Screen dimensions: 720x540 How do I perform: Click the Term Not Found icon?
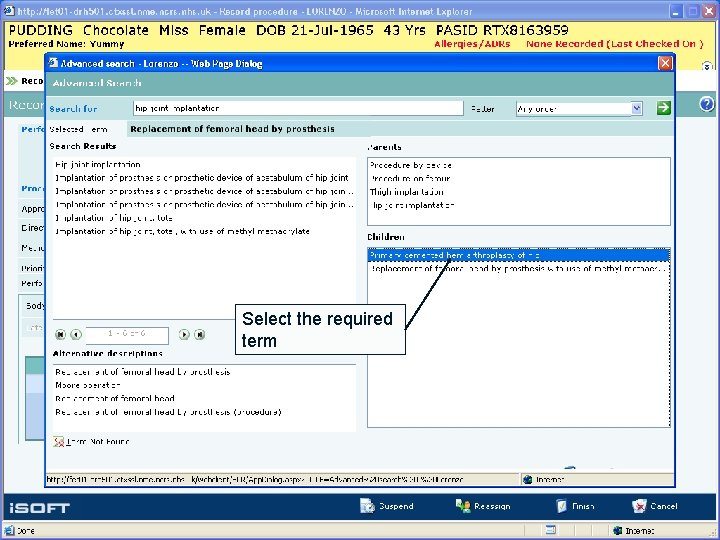click(58, 442)
